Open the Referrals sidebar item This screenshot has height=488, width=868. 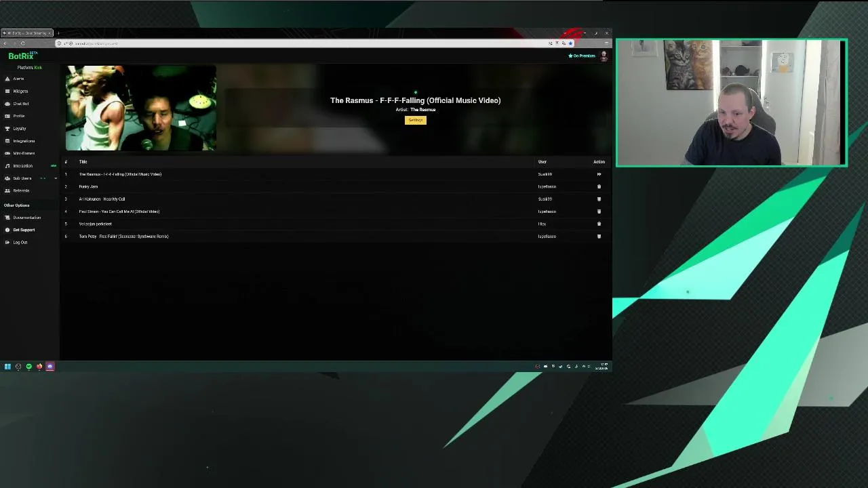[x=21, y=190]
